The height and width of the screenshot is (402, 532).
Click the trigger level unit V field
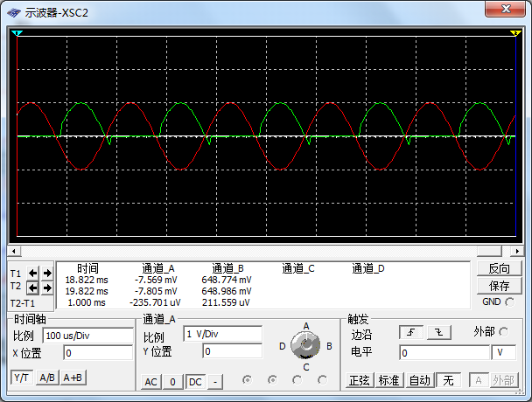click(504, 353)
